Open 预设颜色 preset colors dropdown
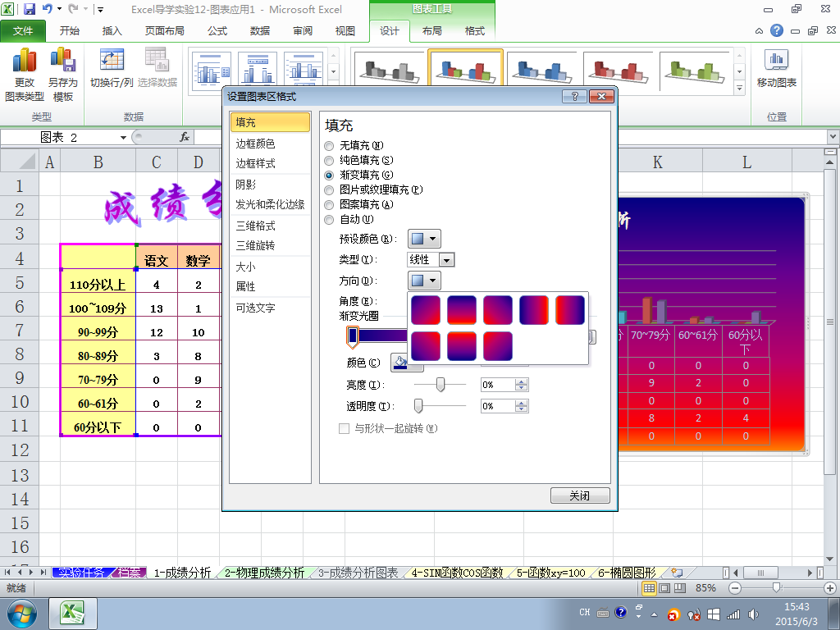The width and height of the screenshot is (840, 630). tap(424, 239)
